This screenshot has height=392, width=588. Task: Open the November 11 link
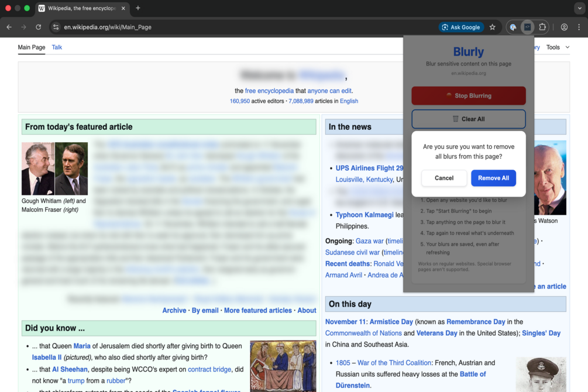(x=346, y=321)
